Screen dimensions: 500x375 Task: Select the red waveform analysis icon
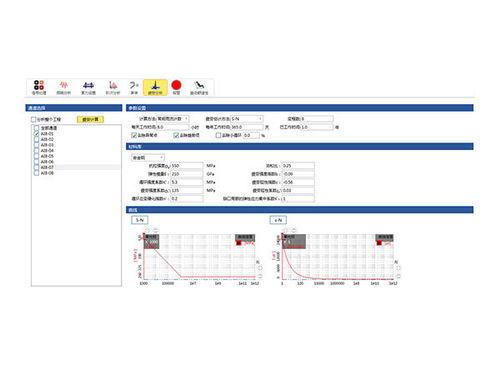63,87
